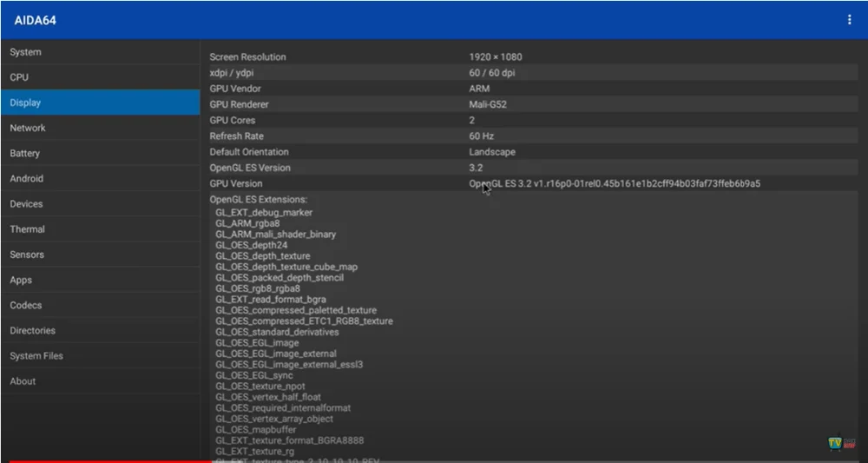Screen dimensions: 868x463
Task: Select the GL_OES_depth_texture extension line
Action: [263, 256]
